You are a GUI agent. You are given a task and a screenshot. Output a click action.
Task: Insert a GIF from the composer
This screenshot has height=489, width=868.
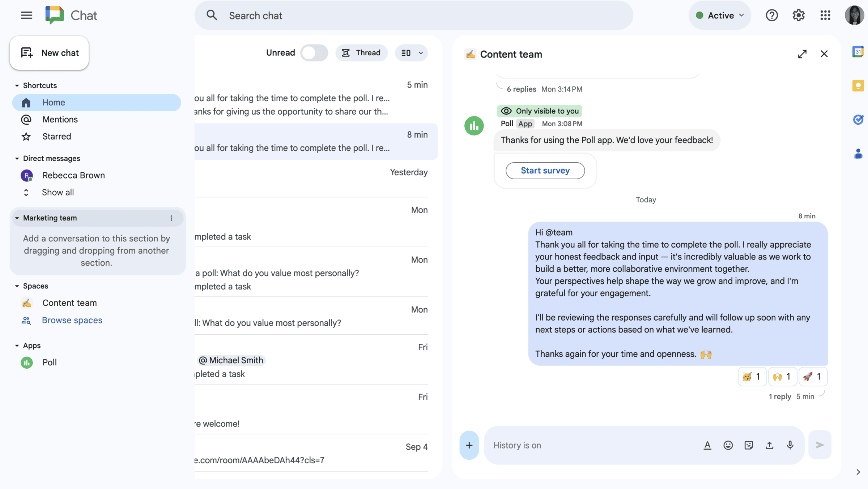tap(749, 445)
